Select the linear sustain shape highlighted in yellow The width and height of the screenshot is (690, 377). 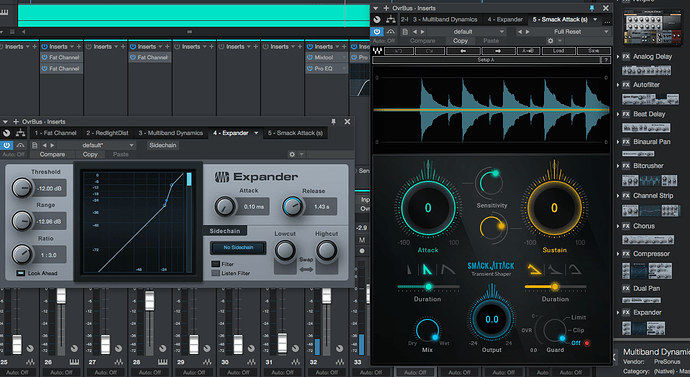pyautogui.click(x=534, y=269)
